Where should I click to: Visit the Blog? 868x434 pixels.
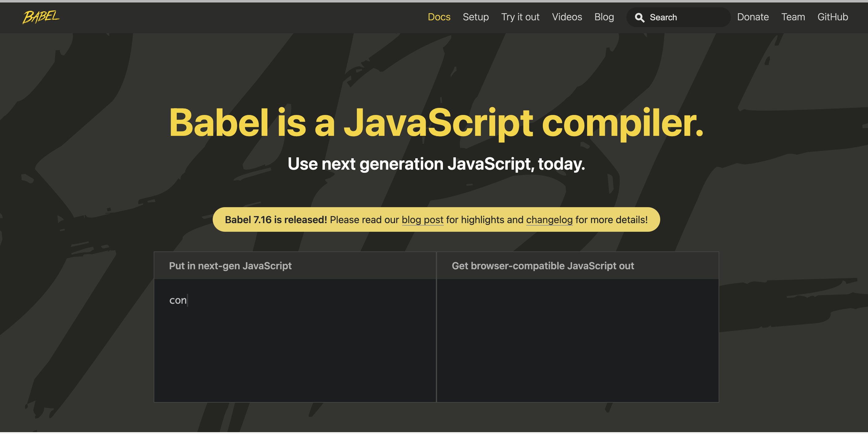point(604,17)
